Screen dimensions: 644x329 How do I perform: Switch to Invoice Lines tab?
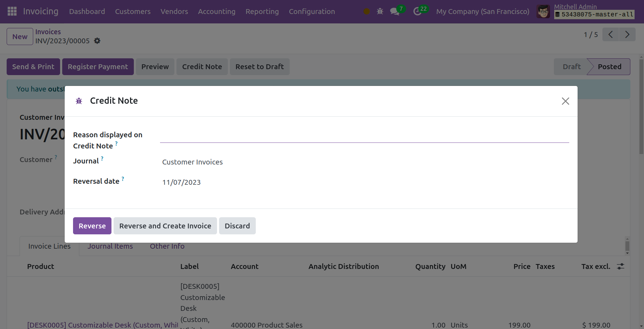[x=49, y=246]
